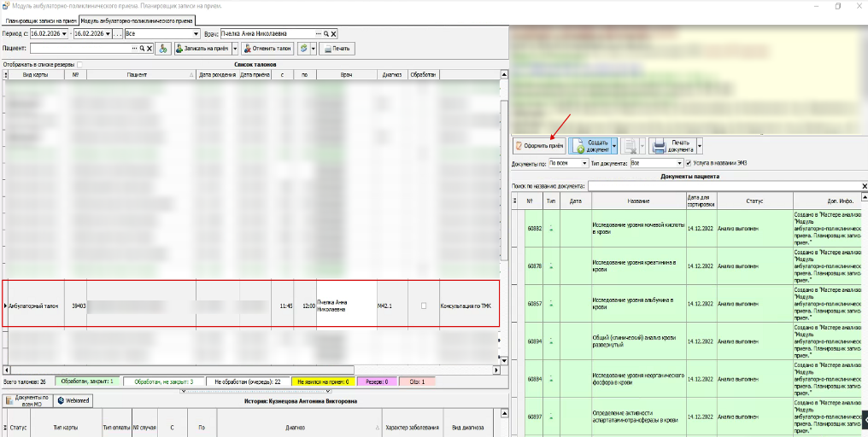Screen dimensions: 868x437
Task: Open Документы по всем МО
Action: [x=29, y=400]
